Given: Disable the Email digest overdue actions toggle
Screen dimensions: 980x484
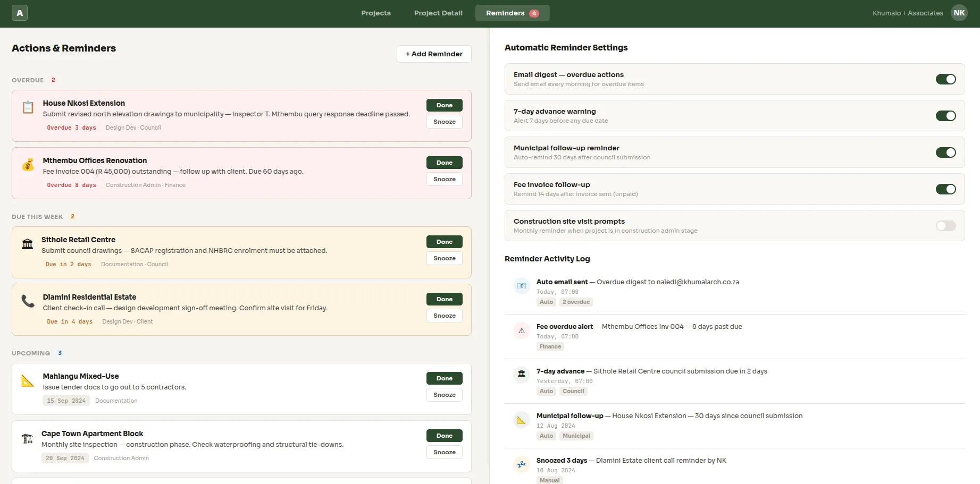Looking at the screenshot, I should (x=946, y=79).
